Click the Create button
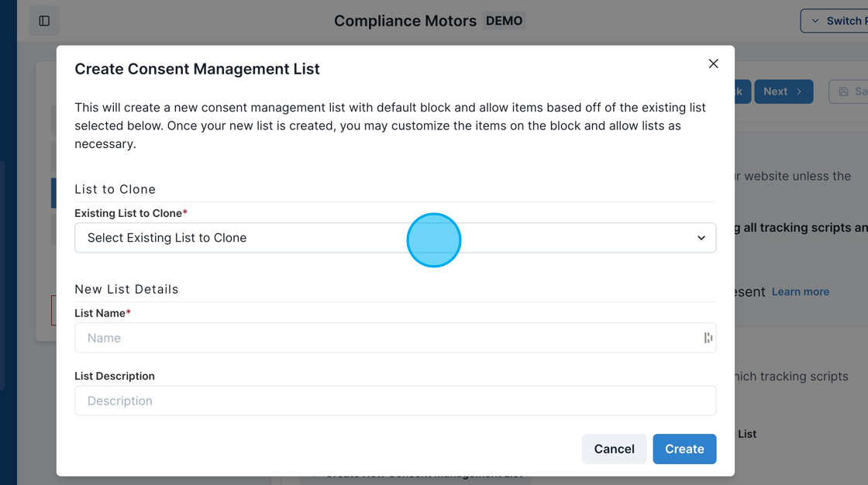Image resolution: width=868 pixels, height=485 pixels. [684, 449]
